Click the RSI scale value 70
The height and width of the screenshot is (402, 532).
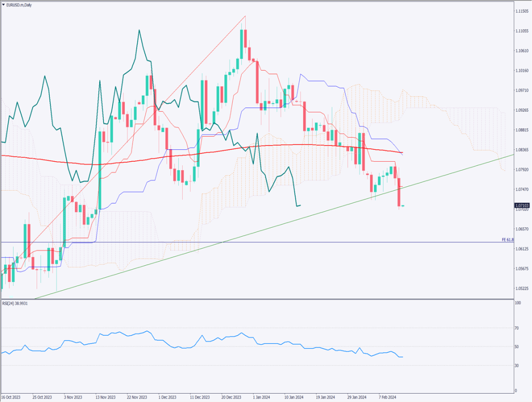coord(517,328)
